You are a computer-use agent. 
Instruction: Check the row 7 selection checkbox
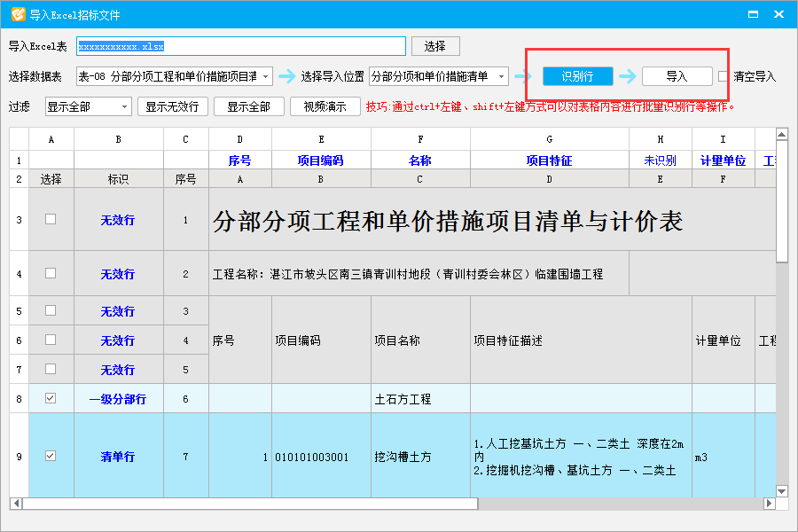point(51,369)
